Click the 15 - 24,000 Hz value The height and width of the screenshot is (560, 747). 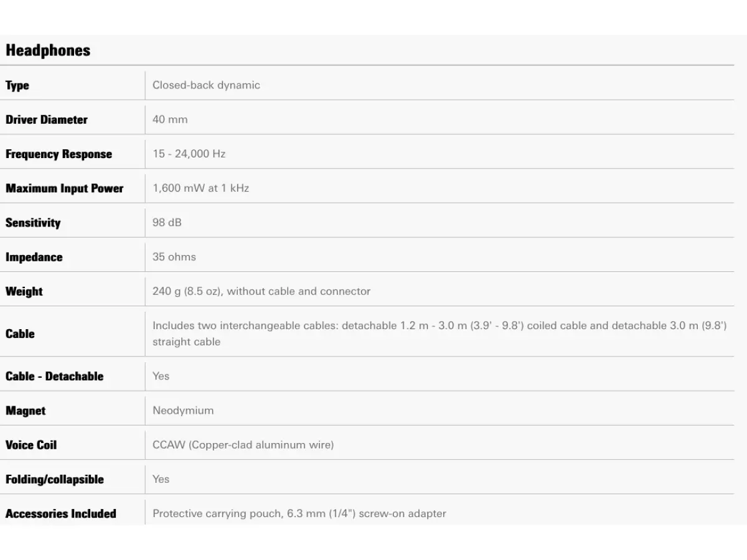pos(189,154)
